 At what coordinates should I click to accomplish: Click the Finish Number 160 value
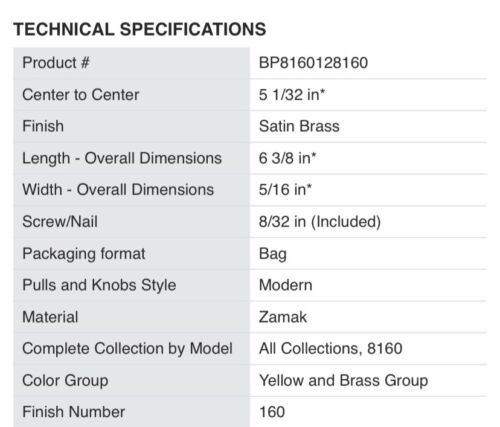(x=272, y=412)
